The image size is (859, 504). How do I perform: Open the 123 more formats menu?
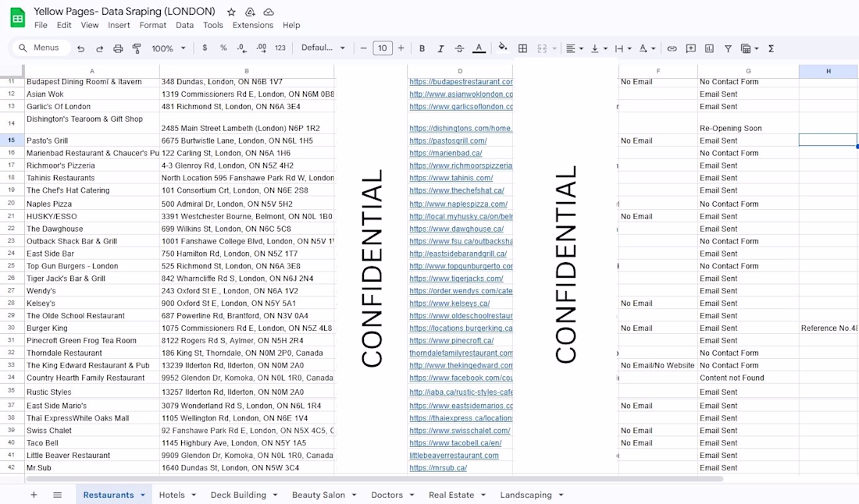(x=280, y=48)
